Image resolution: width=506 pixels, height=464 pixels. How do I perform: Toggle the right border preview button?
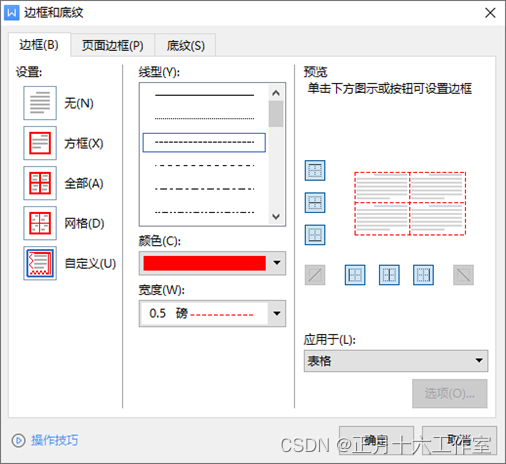423,275
